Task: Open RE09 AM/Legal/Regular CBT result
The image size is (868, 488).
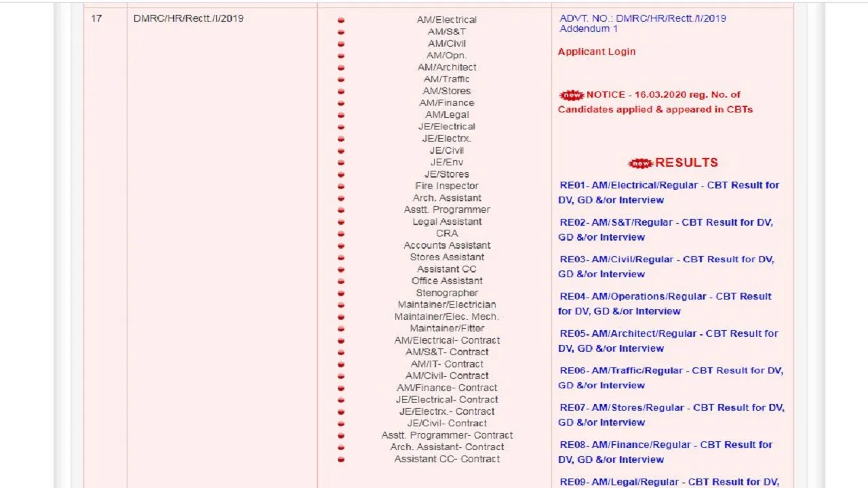Action: 669,482
